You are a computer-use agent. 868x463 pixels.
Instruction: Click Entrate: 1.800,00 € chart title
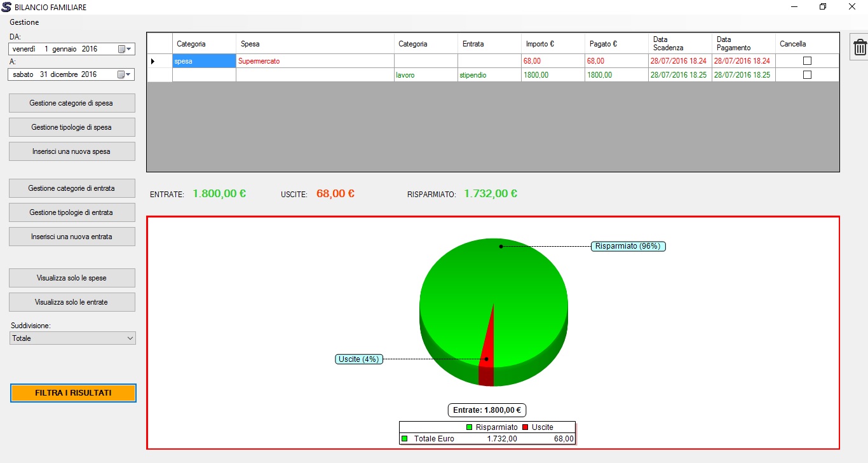487,410
